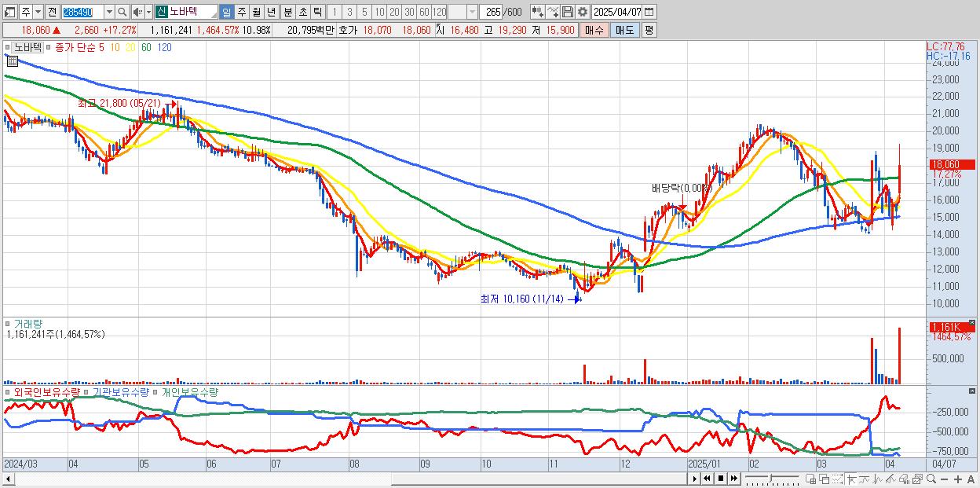980x488 pixels.
Task: Zoom out with the minus icon
Action: [x=944, y=479]
